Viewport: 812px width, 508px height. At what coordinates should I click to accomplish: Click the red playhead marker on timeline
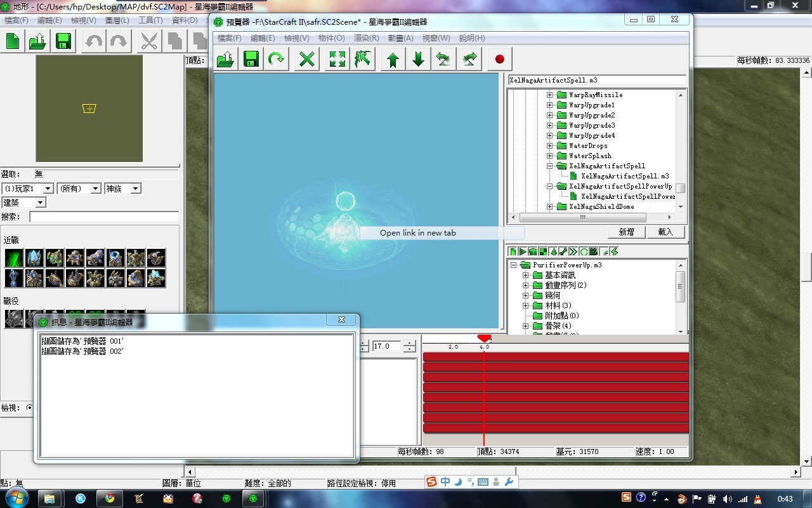(x=484, y=338)
